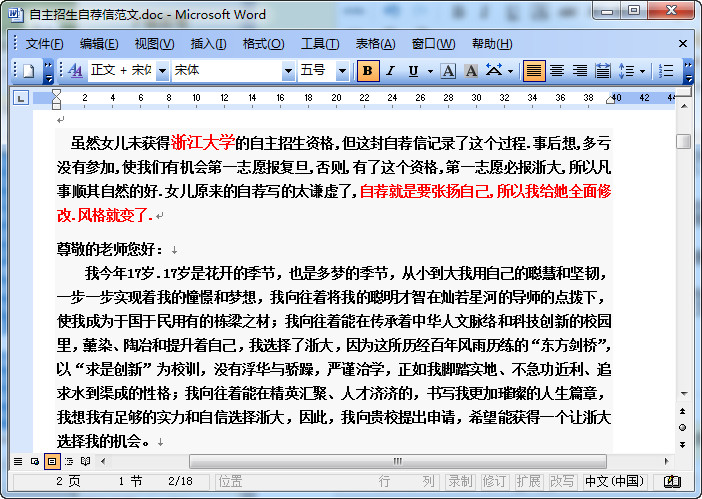Switch to Web Layout view icon
This screenshot has height=499, width=702.
tap(35, 461)
